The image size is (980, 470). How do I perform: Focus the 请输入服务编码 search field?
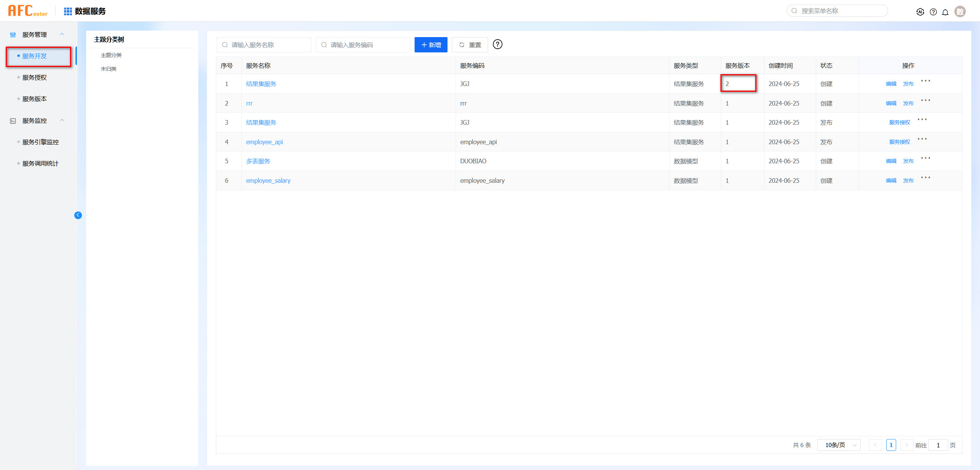point(363,45)
